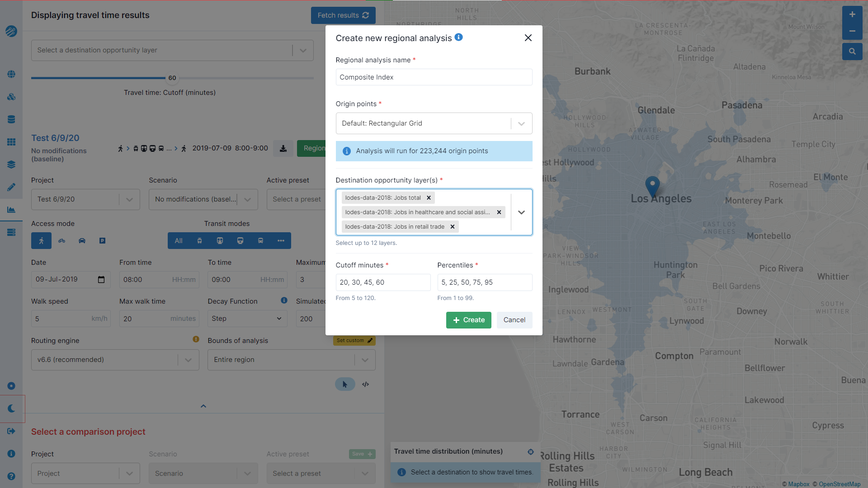Expand the Decay Function dropdown
The image size is (868, 488).
click(x=247, y=319)
